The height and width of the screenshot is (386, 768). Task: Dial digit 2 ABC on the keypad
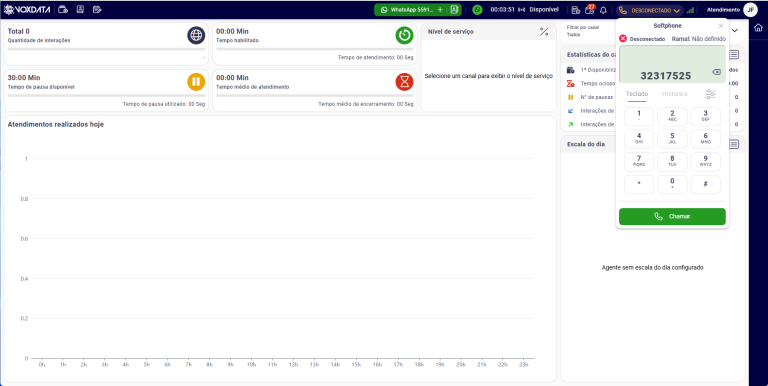click(672, 117)
